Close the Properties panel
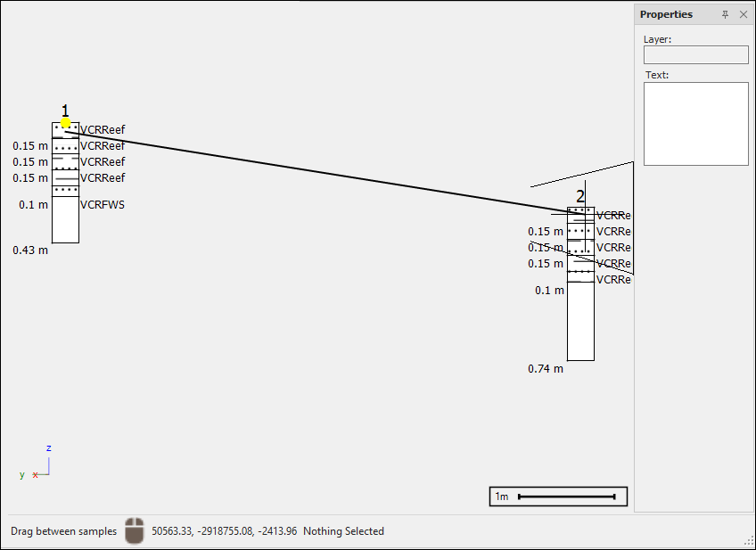Viewport: 756px width, 550px height. tap(744, 14)
